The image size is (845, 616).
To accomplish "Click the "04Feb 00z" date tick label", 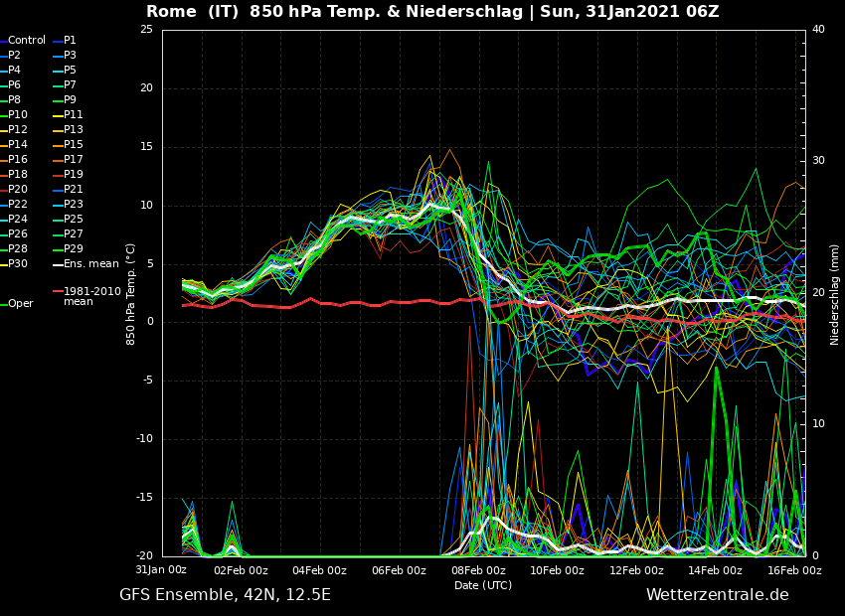I will tap(319, 570).
